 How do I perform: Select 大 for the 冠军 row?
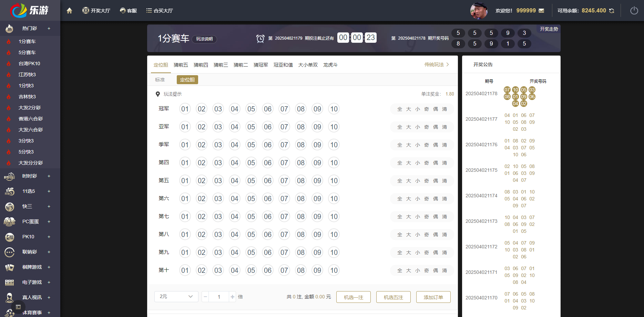pos(408,109)
